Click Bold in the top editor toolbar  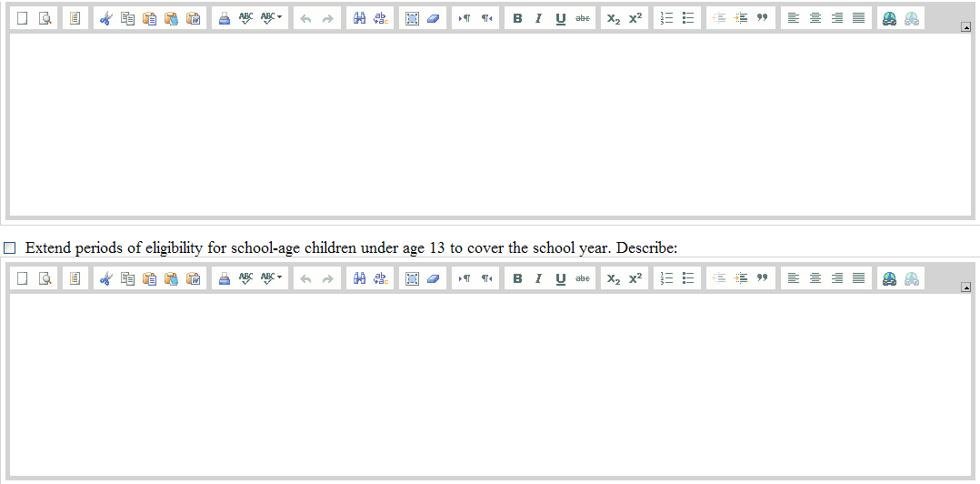(517, 18)
